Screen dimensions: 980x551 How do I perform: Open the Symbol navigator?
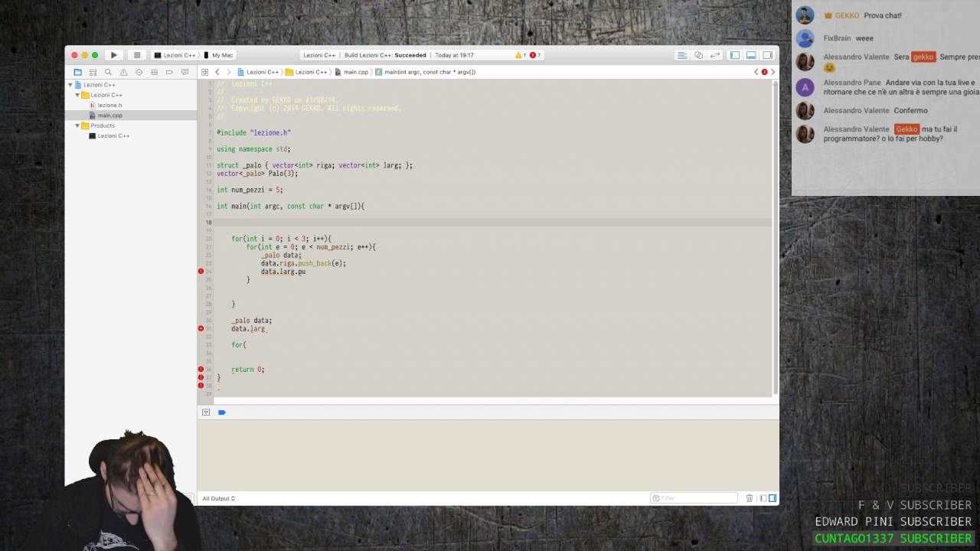pyautogui.click(x=93, y=72)
